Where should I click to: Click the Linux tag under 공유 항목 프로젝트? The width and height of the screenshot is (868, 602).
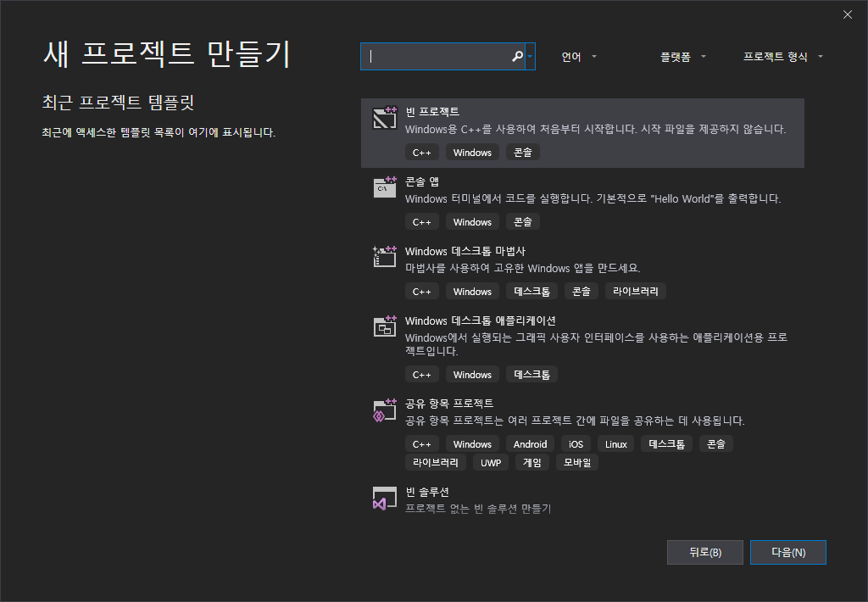coord(615,444)
